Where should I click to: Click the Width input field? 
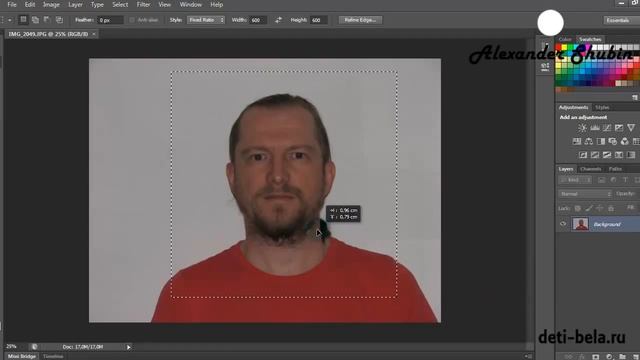[x=258, y=20]
